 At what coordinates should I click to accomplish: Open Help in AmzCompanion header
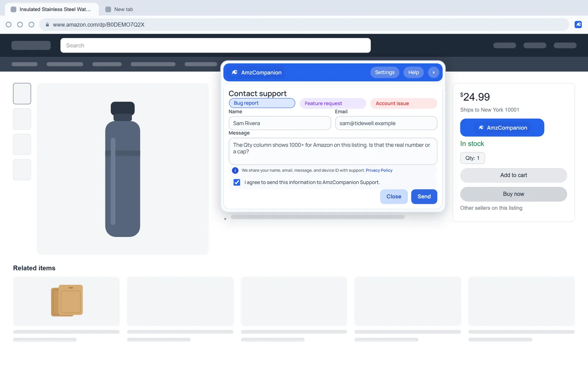(413, 72)
